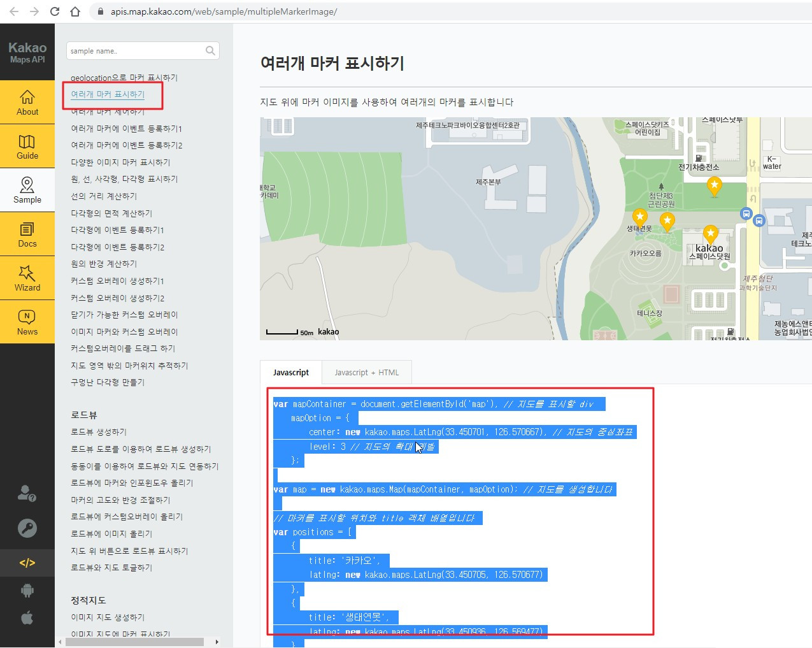The height and width of the screenshot is (648, 812).
Task: Click the Apple icon in sidebar
Action: (27, 617)
